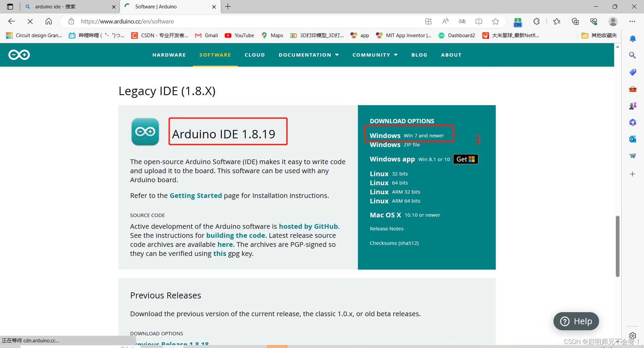
Task: Click the Help chat button
Action: click(x=576, y=321)
